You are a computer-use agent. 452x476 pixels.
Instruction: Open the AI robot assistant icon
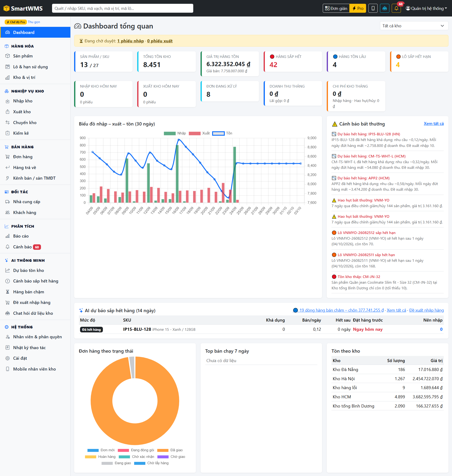384,8
